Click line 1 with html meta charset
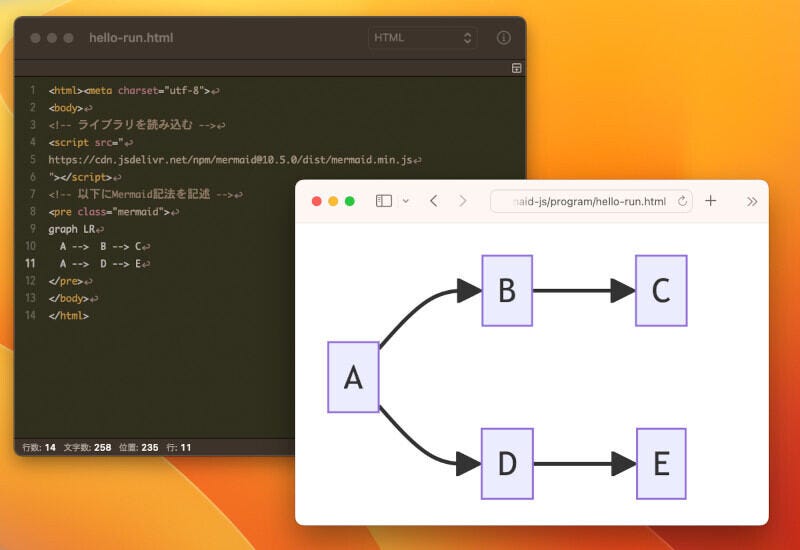The height and width of the screenshot is (550, 800). (x=134, y=91)
